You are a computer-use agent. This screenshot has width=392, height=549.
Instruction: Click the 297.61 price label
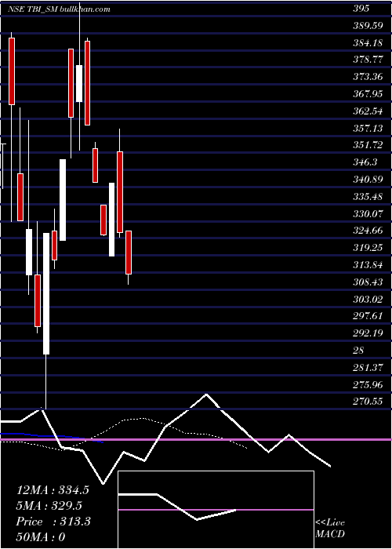coord(368,317)
